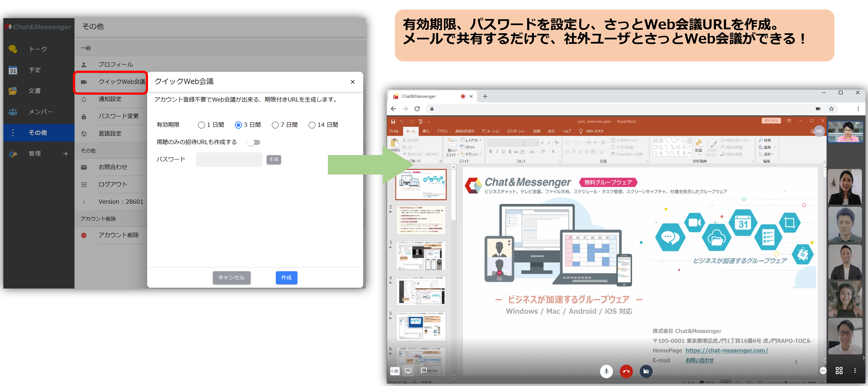Hang up with the red phone button
Image resolution: width=868 pixels, height=386 pixels.
click(626, 371)
